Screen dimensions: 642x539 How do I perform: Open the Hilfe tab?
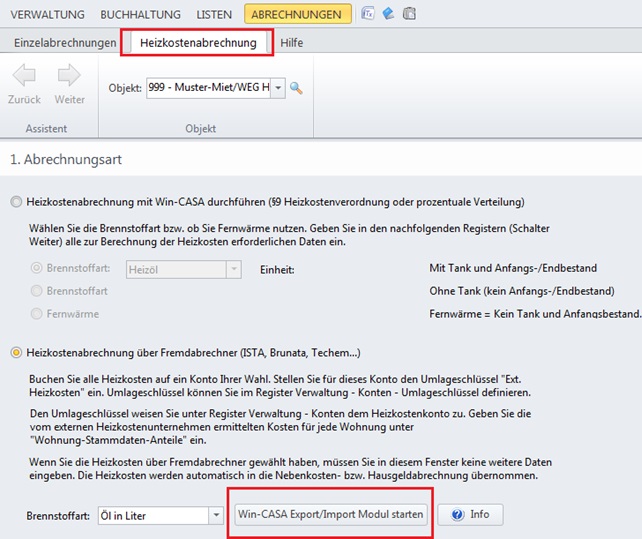pyautogui.click(x=292, y=43)
